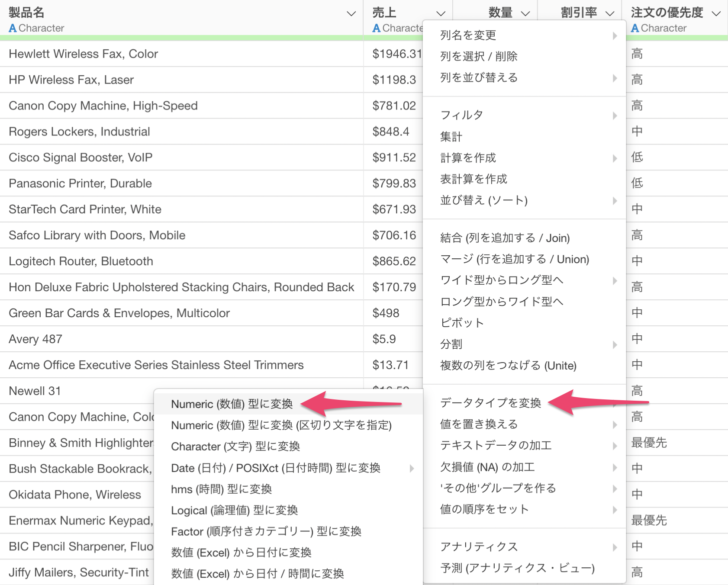Select cell Canon Copy Machine, High-Speed
The width and height of the screenshot is (728, 585).
(103, 106)
